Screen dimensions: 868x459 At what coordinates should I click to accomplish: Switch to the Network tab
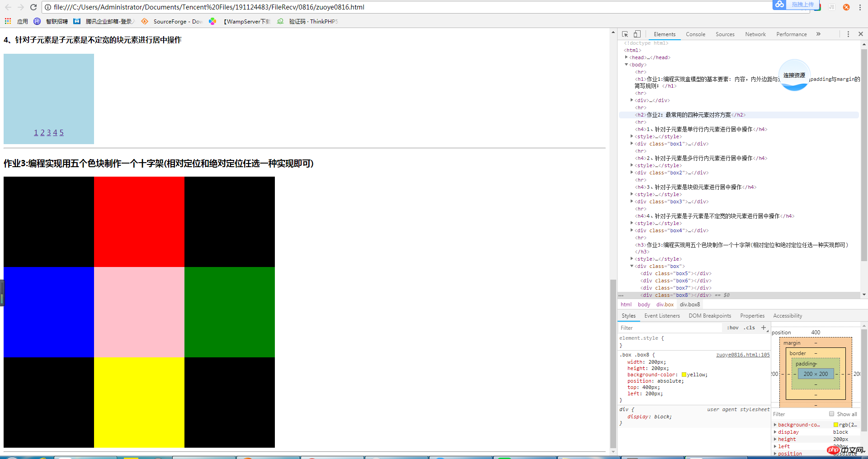pyautogui.click(x=755, y=34)
